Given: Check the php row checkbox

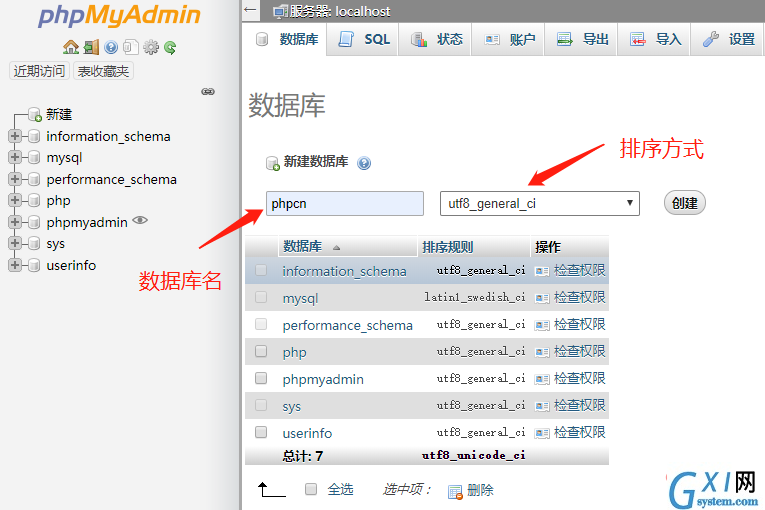Looking at the screenshot, I should (261, 351).
